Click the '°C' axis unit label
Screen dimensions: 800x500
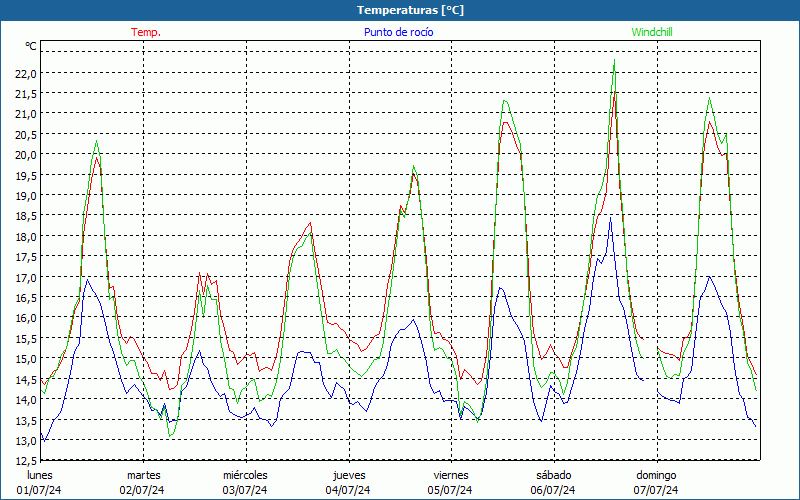coord(31,46)
